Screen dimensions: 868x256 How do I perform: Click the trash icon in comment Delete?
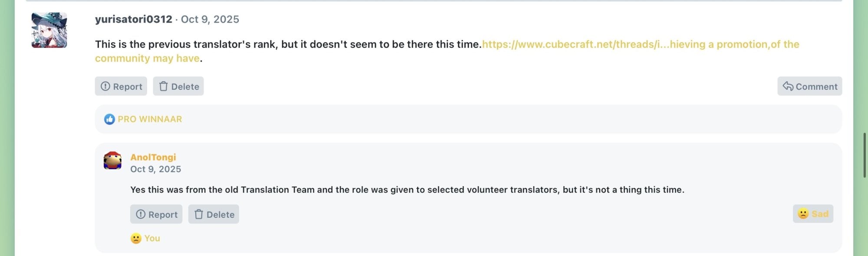[x=199, y=214]
